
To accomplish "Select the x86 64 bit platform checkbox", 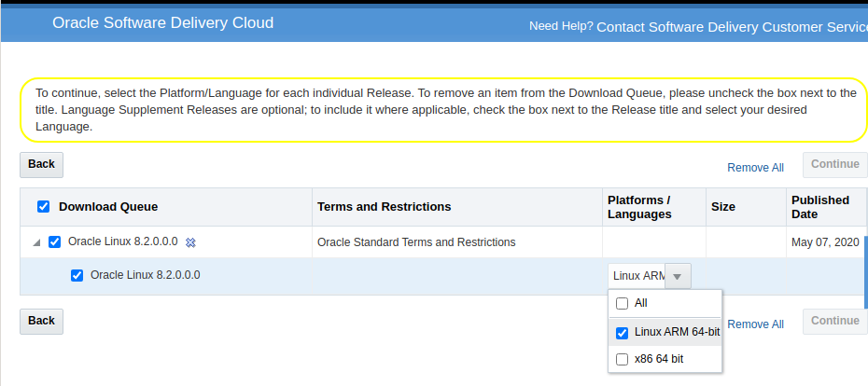I will pos(623,359).
